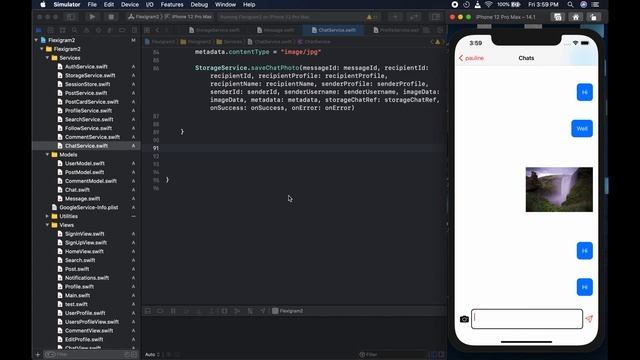Switch to the ChatService.swift editor tab
Viewport: 640px width, 360px height.
[333, 30]
